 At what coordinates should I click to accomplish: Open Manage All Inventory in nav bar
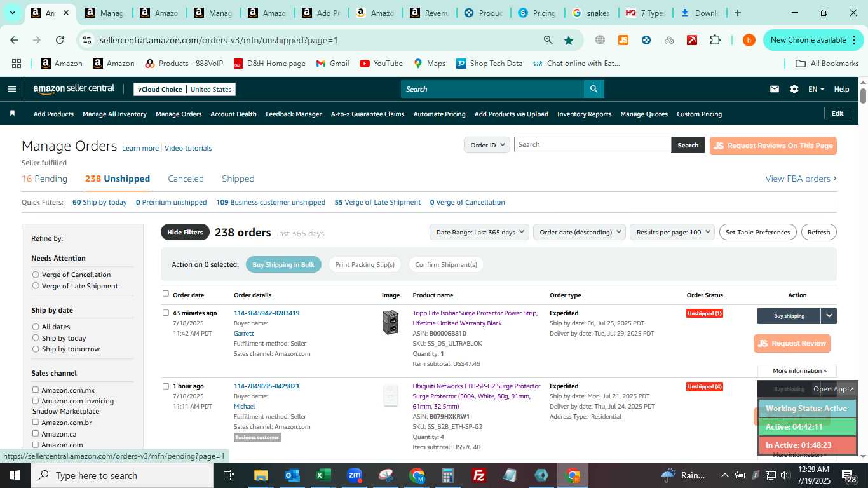click(x=114, y=114)
